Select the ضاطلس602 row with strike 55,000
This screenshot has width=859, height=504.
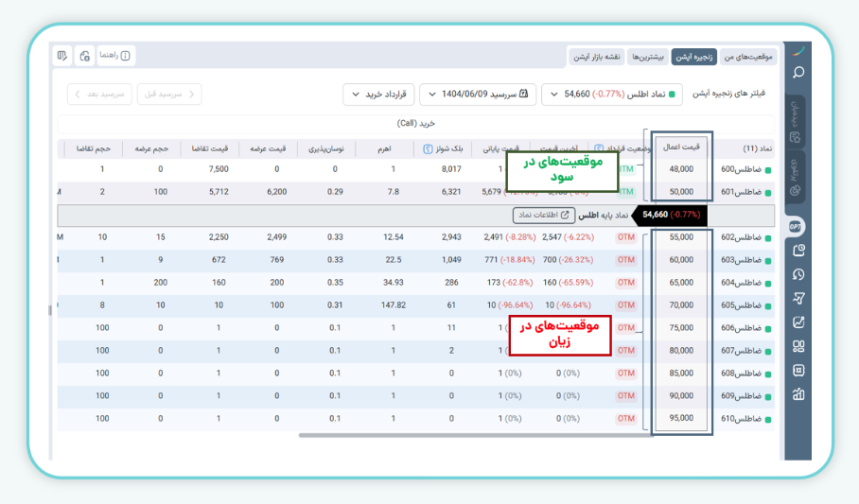[x=416, y=237]
